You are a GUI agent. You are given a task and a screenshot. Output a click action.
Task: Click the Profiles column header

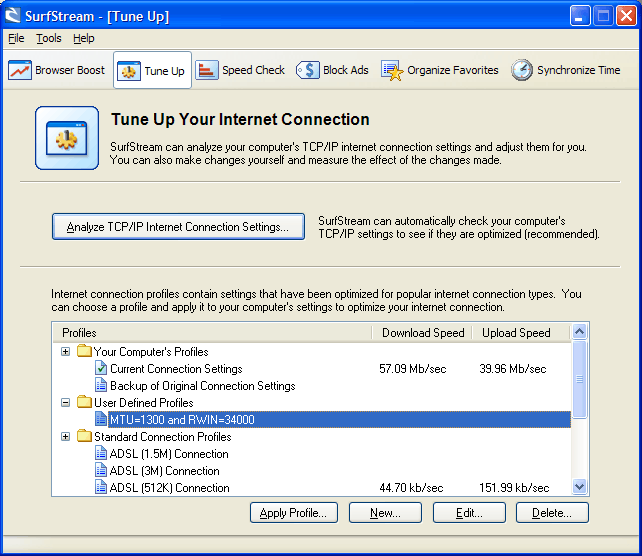click(x=212, y=332)
